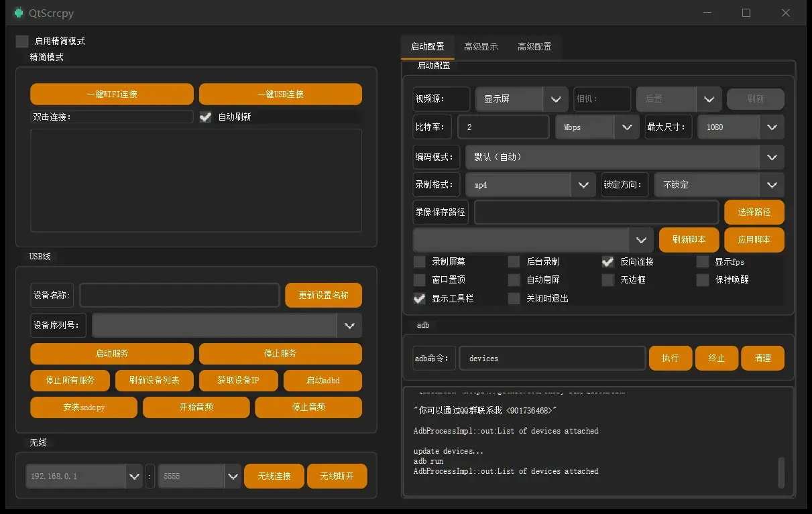Uncheck the 显示工具栏 checkbox

pos(420,298)
